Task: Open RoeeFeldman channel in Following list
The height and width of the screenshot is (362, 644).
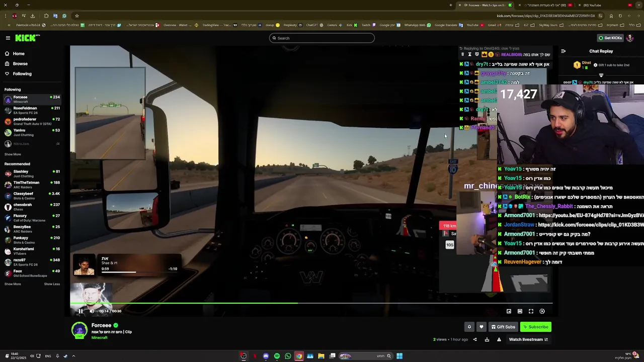Action: coord(32,110)
